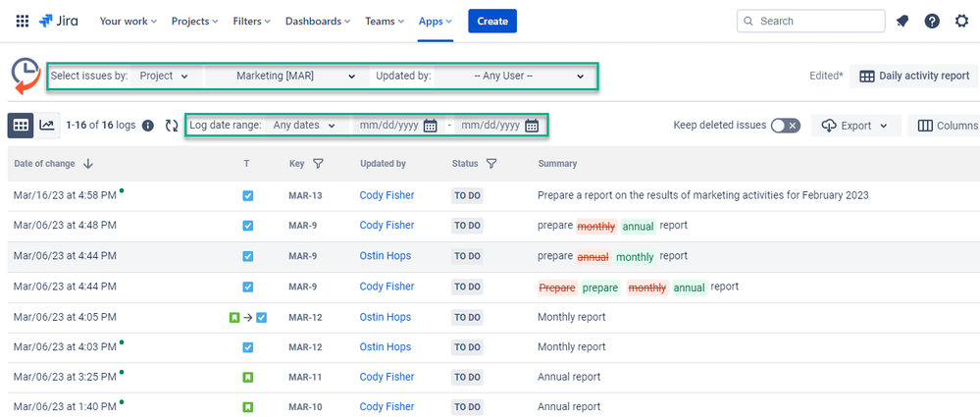
Task: Switch to the grid table view
Action: 21,126
